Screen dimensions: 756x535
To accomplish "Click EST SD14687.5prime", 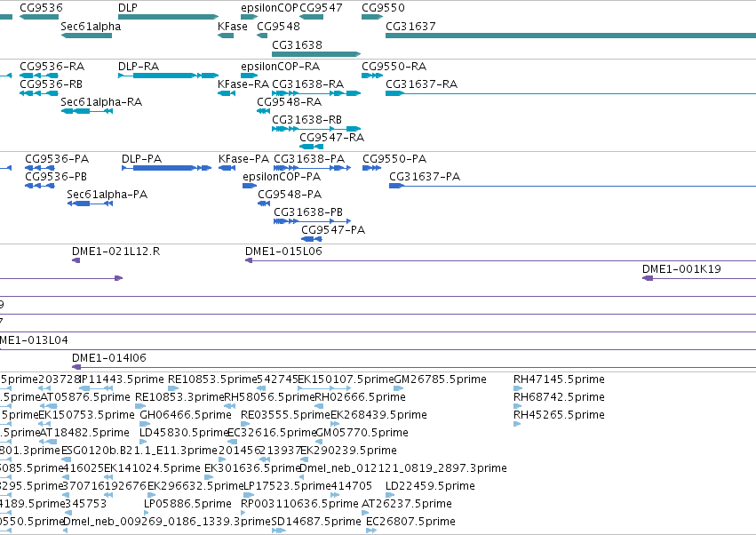I will point(316,522).
